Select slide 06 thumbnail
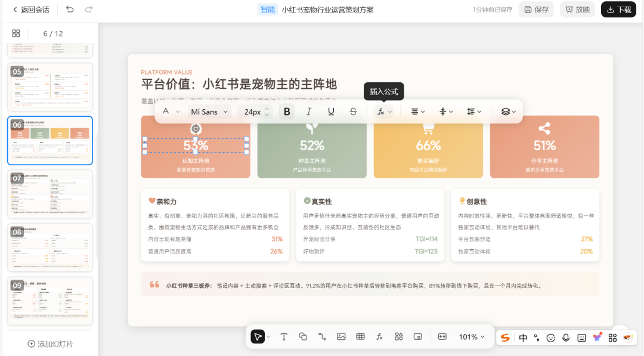 click(50, 140)
